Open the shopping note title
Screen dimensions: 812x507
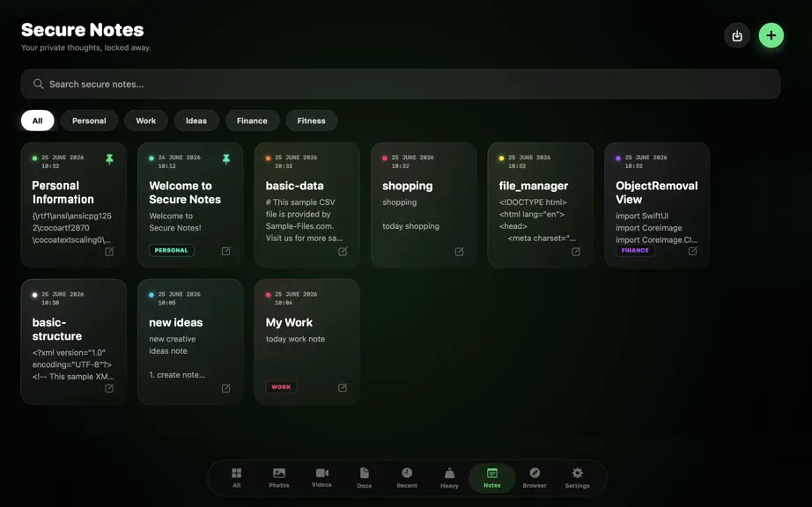point(408,186)
